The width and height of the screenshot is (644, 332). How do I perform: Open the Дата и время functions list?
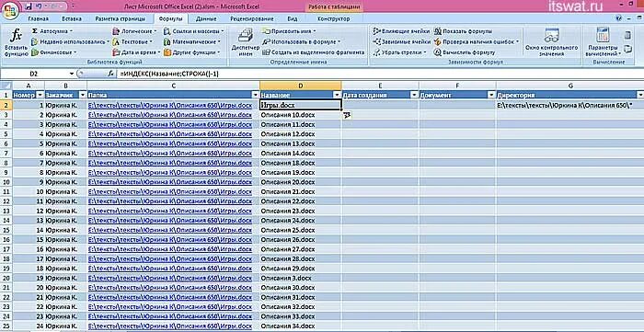tap(136, 52)
